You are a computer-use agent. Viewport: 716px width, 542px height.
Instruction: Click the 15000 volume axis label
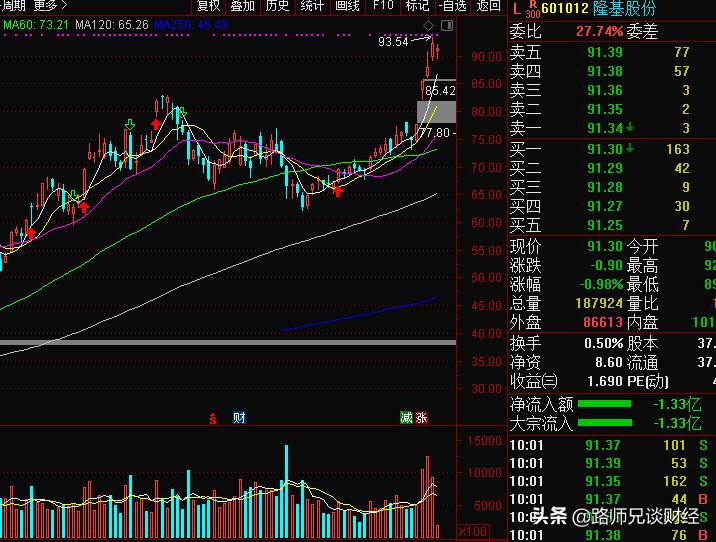coord(484,441)
